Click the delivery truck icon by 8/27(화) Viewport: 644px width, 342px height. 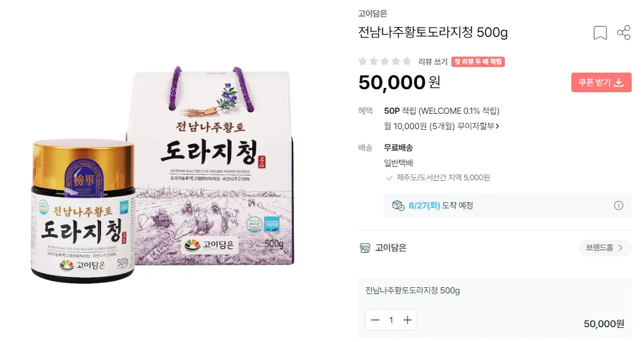coord(398,205)
